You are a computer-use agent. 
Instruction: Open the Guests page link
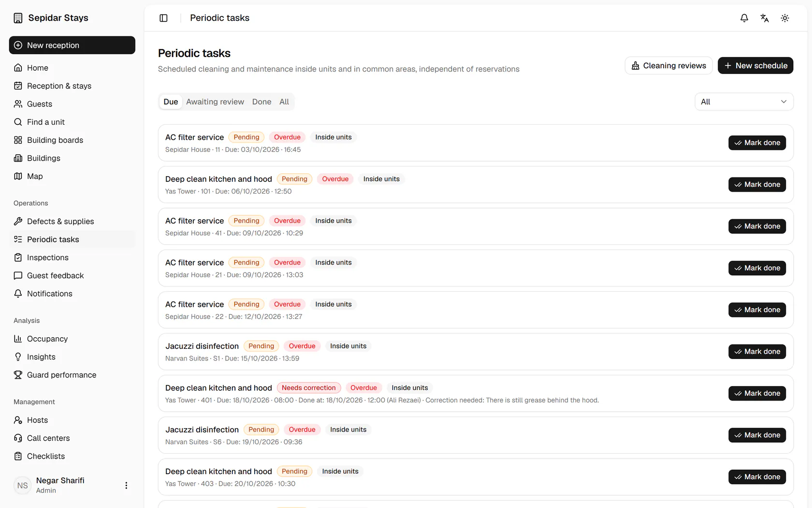tap(72, 104)
